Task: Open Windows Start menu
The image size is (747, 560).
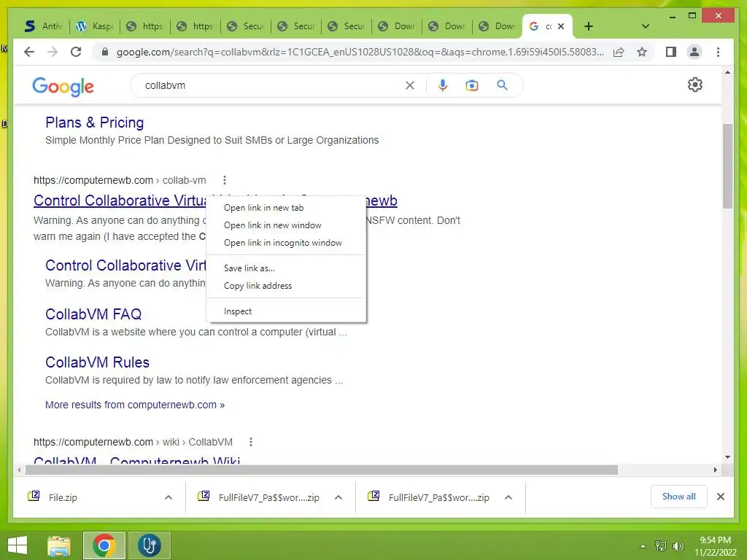Action: (x=18, y=545)
